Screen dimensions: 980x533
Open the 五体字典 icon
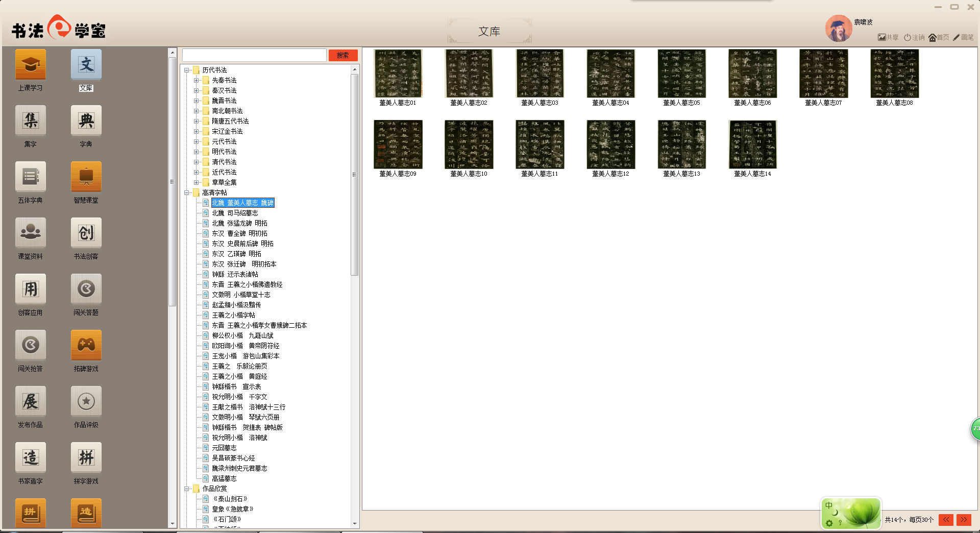(x=31, y=177)
